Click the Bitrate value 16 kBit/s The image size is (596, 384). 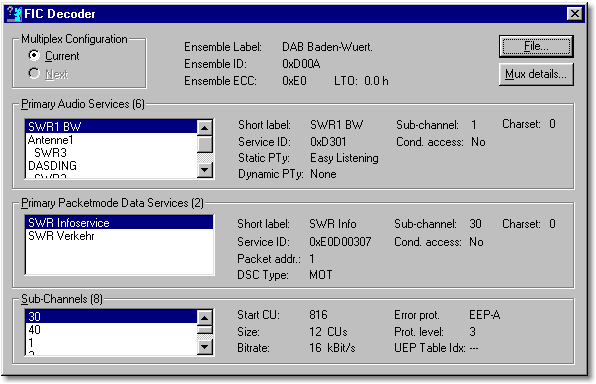332,348
